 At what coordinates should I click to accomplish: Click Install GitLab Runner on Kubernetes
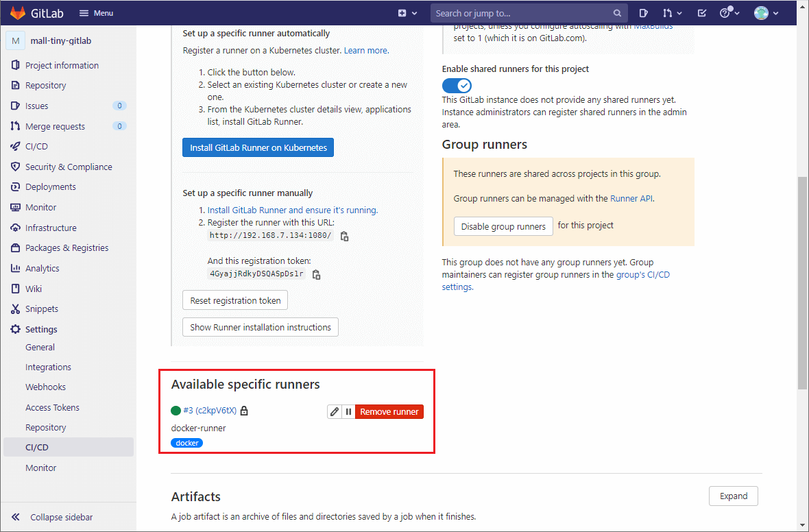(258, 147)
